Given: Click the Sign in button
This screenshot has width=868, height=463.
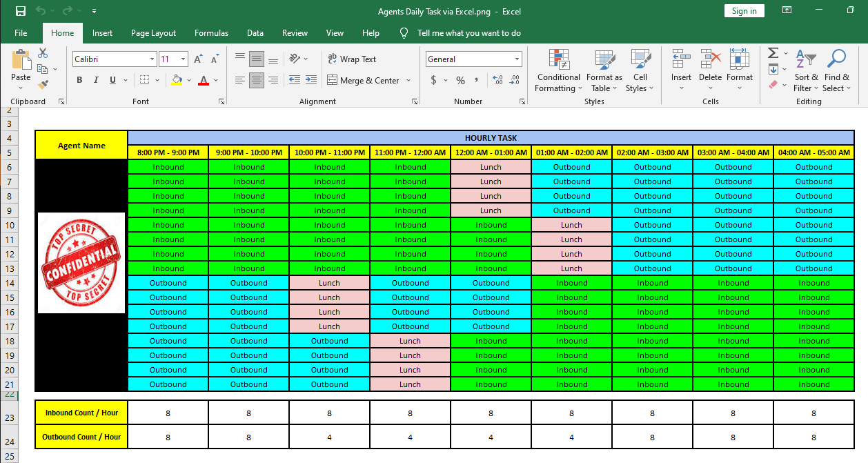Looking at the screenshot, I should (744, 10).
